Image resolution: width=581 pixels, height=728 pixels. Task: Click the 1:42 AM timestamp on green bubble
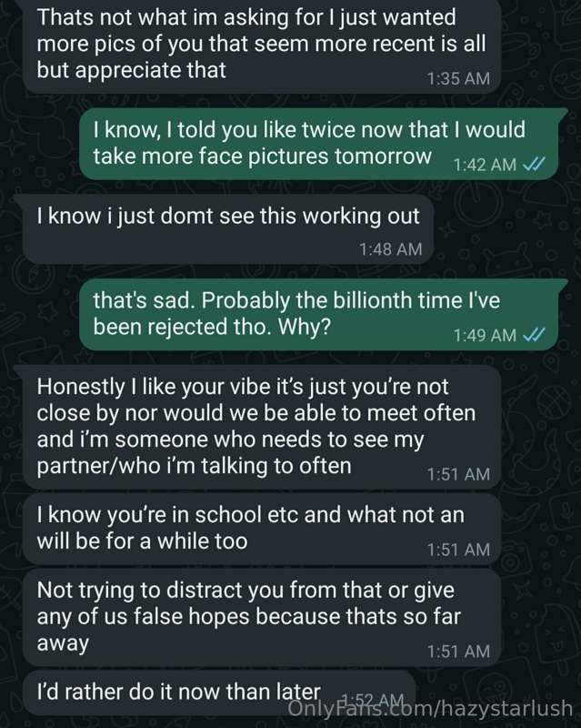pyautogui.click(x=485, y=165)
